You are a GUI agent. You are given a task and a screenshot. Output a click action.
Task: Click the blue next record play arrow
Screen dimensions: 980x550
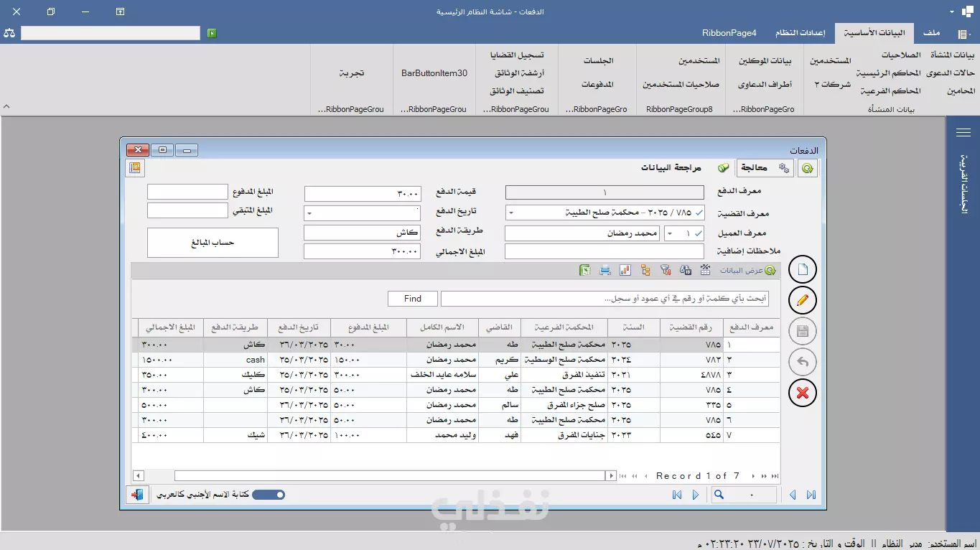click(696, 495)
